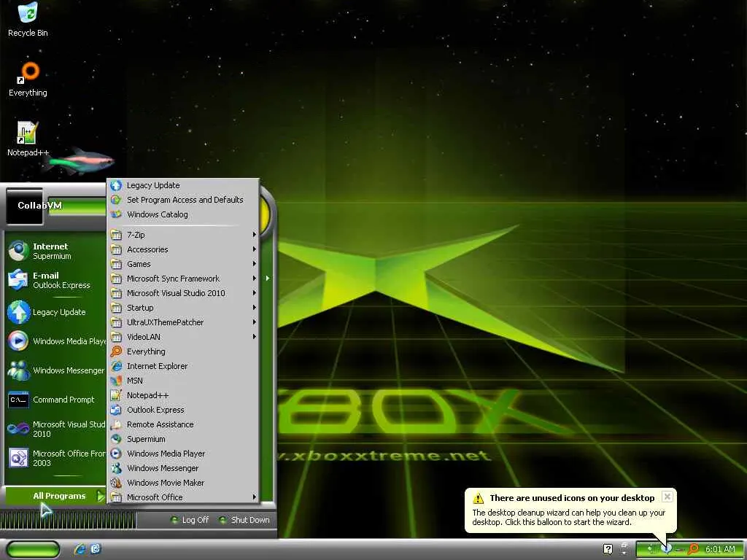747x560 pixels.
Task: Click the Supermium Internet icon in Start menu
Action: [x=18, y=251]
